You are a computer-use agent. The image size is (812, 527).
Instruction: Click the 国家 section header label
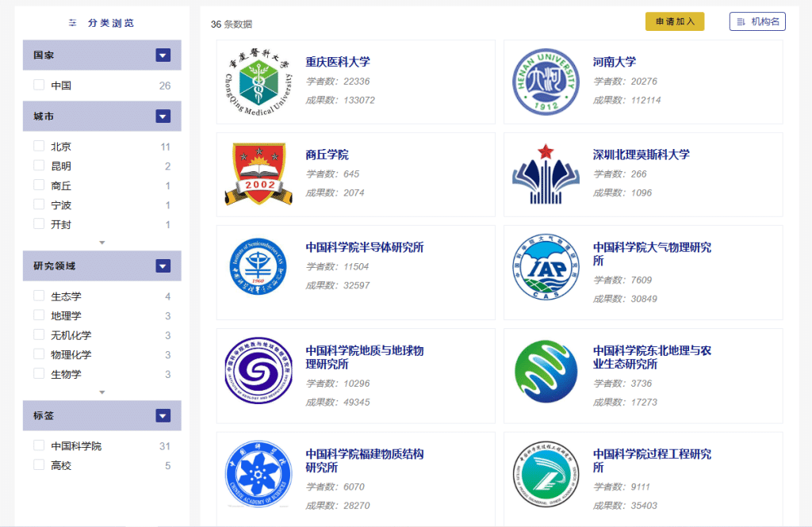(x=44, y=55)
